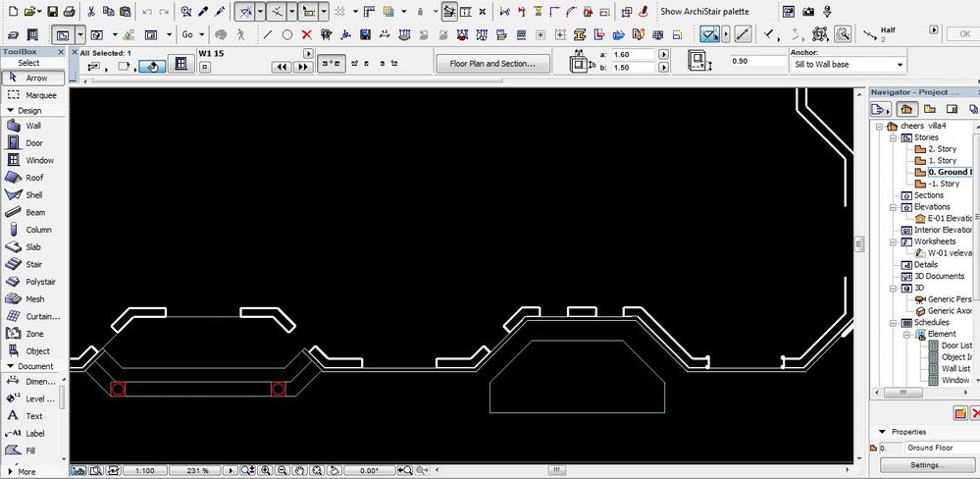Select the Arrow tool
This screenshot has height=479, width=980.
tap(32, 79)
